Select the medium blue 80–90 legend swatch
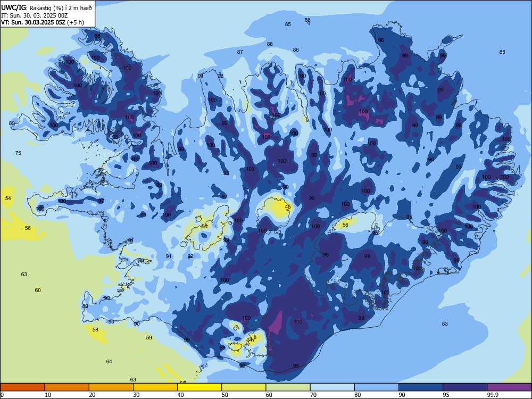 coord(377,387)
